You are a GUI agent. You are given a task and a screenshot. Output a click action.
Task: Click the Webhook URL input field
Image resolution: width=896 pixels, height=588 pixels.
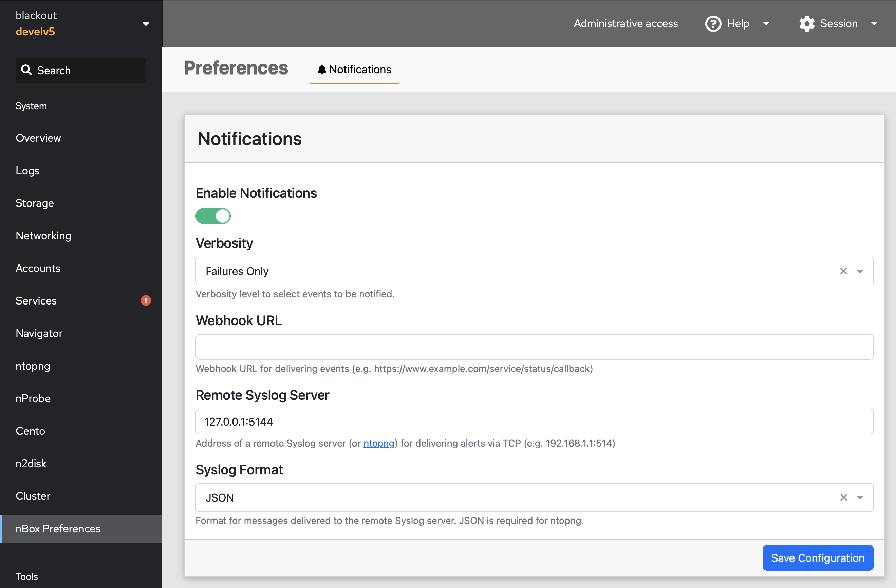[534, 346]
